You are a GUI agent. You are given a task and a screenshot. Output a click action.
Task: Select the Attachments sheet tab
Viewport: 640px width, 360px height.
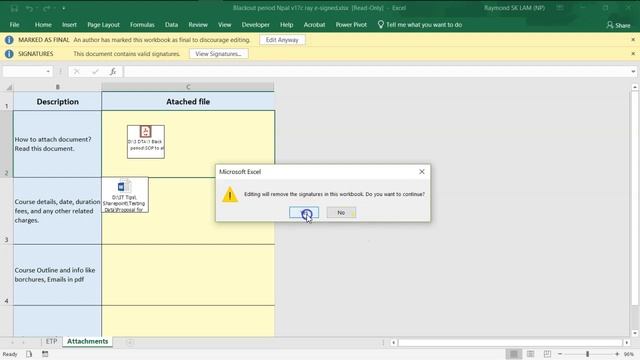pyautogui.click(x=87, y=341)
